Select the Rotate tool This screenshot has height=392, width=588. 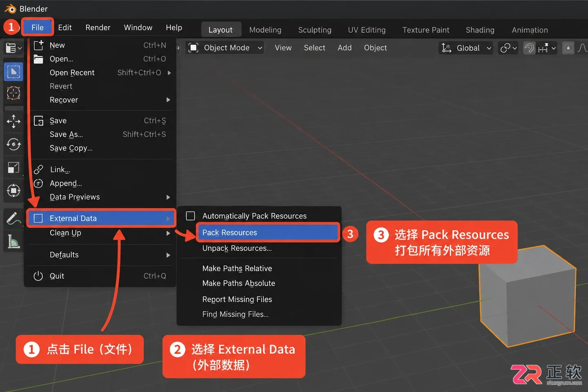pyautogui.click(x=13, y=144)
